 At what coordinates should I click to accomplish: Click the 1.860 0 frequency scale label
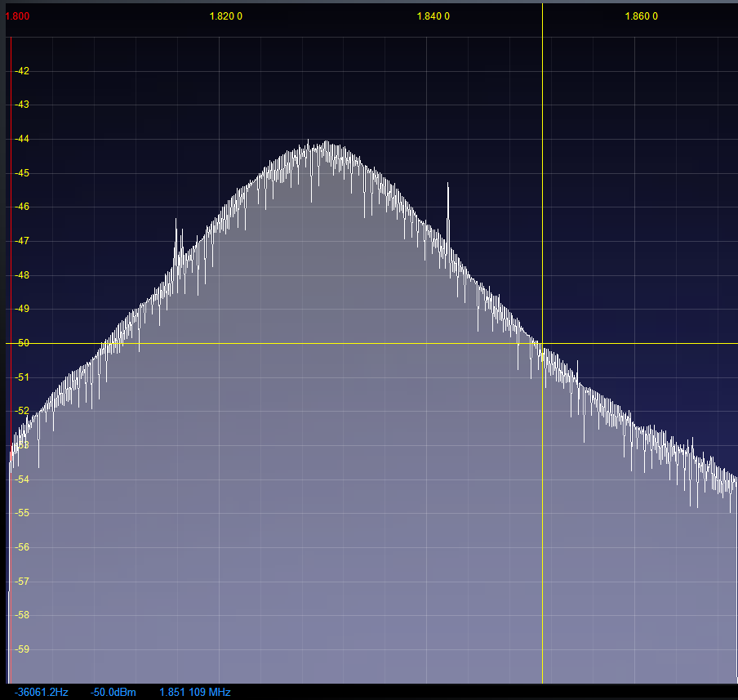642,16
